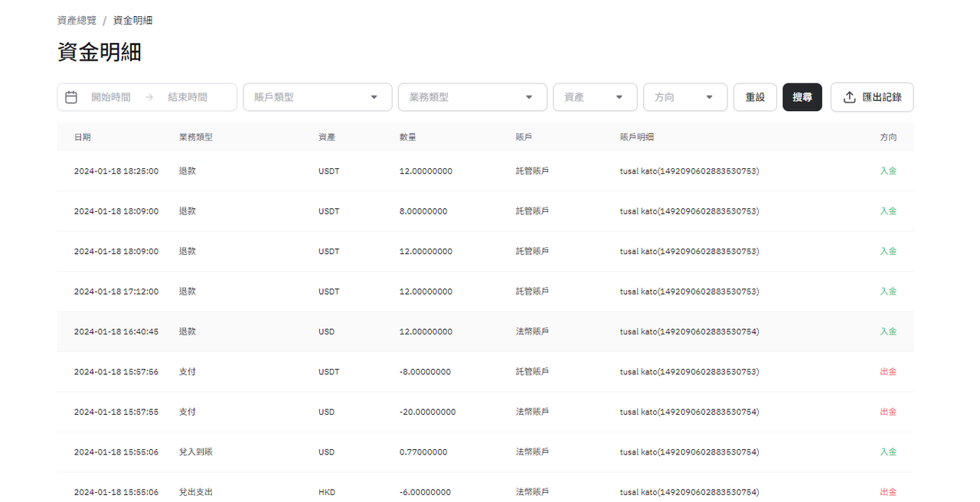The width and height of the screenshot is (980, 502).
Task: Click the arrow icon between start and end time
Action: pos(149,97)
